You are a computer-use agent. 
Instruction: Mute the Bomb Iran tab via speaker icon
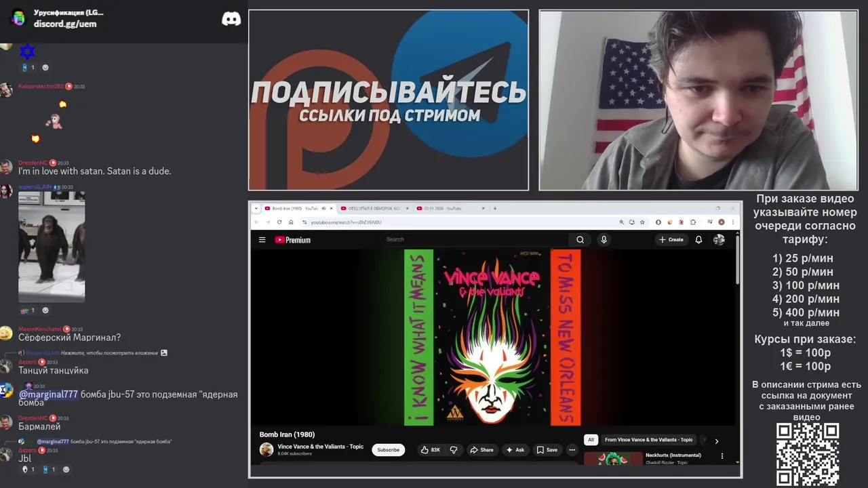pyautogui.click(x=323, y=208)
